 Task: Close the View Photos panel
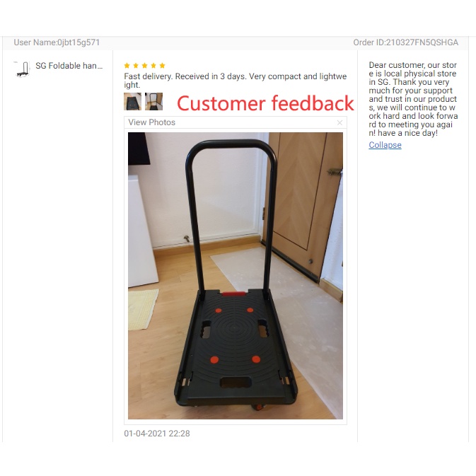pyautogui.click(x=339, y=122)
